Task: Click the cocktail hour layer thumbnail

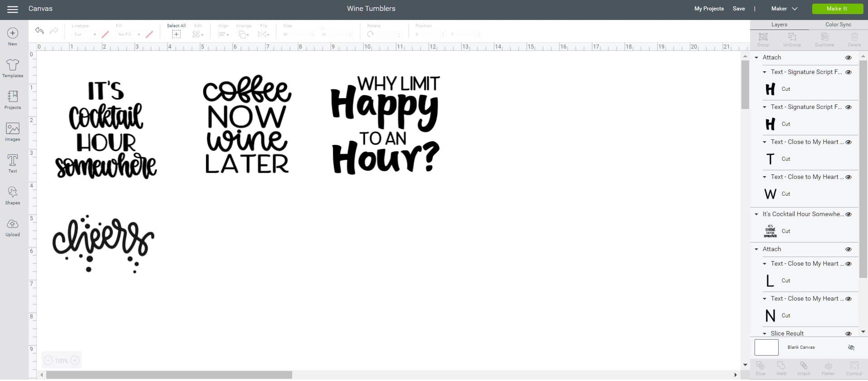Action: [x=770, y=231]
